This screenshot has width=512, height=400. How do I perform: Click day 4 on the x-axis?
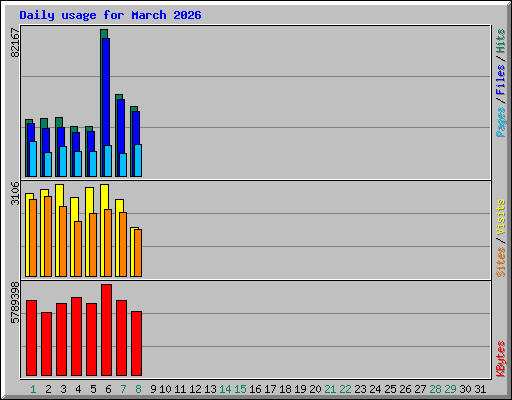(x=78, y=389)
